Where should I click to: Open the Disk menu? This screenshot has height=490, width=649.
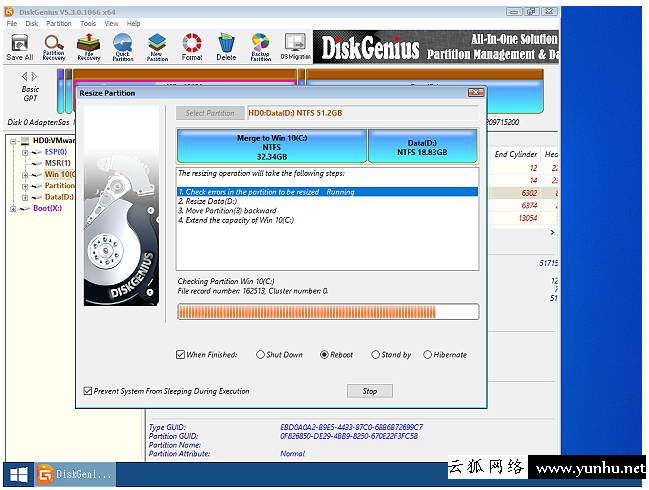tap(31, 24)
